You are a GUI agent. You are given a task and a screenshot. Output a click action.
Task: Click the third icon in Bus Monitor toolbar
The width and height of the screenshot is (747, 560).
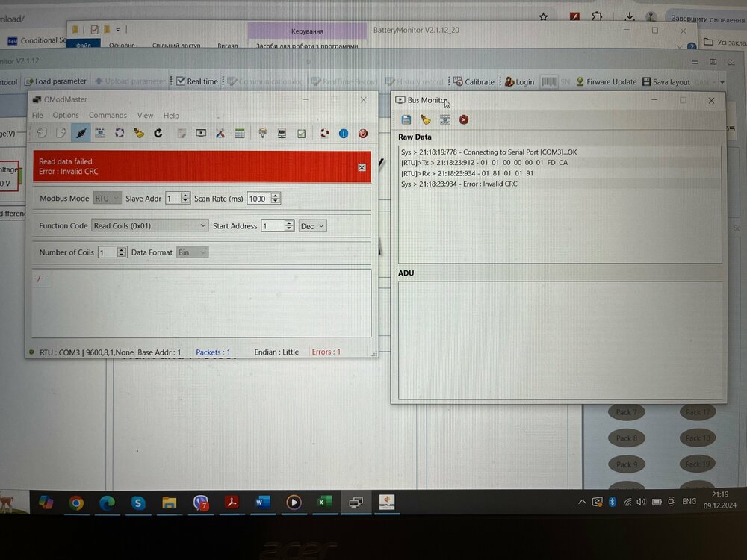pyautogui.click(x=445, y=119)
